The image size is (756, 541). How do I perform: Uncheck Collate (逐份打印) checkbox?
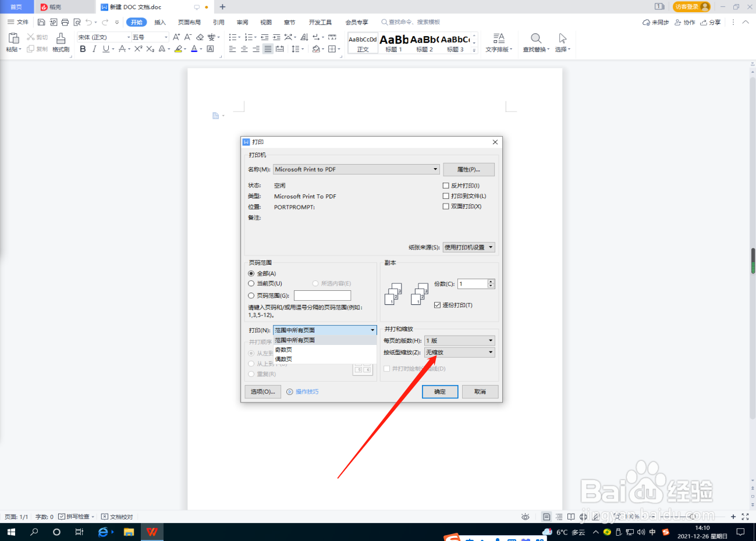pyautogui.click(x=437, y=305)
